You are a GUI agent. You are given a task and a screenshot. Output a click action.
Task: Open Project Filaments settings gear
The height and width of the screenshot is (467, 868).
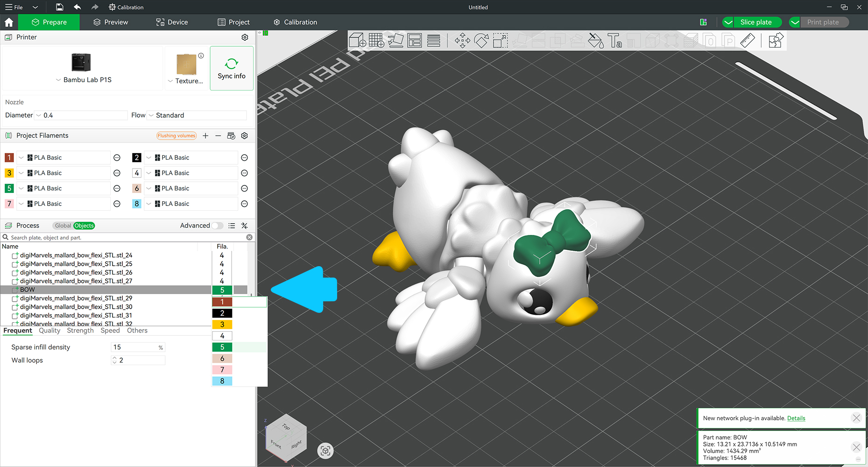point(244,135)
